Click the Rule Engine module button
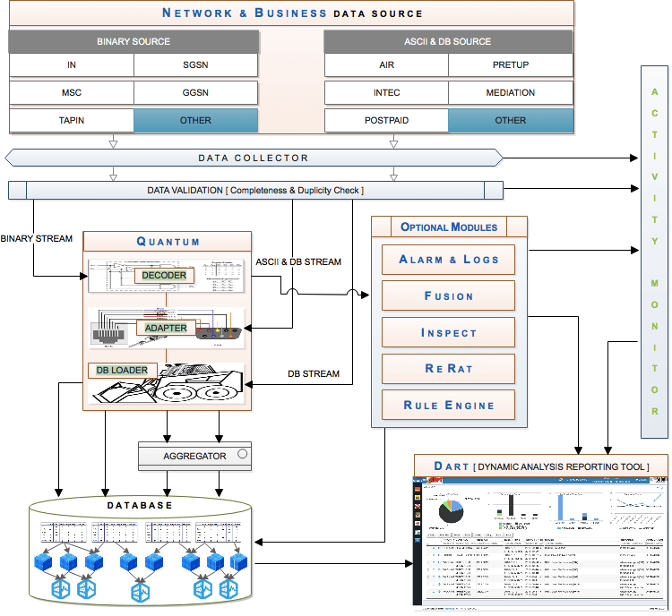 (x=448, y=405)
